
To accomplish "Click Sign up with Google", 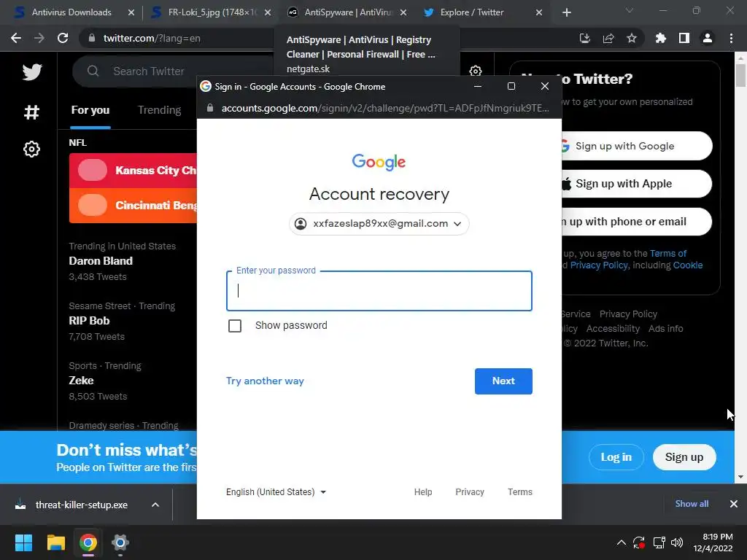I will (636, 146).
